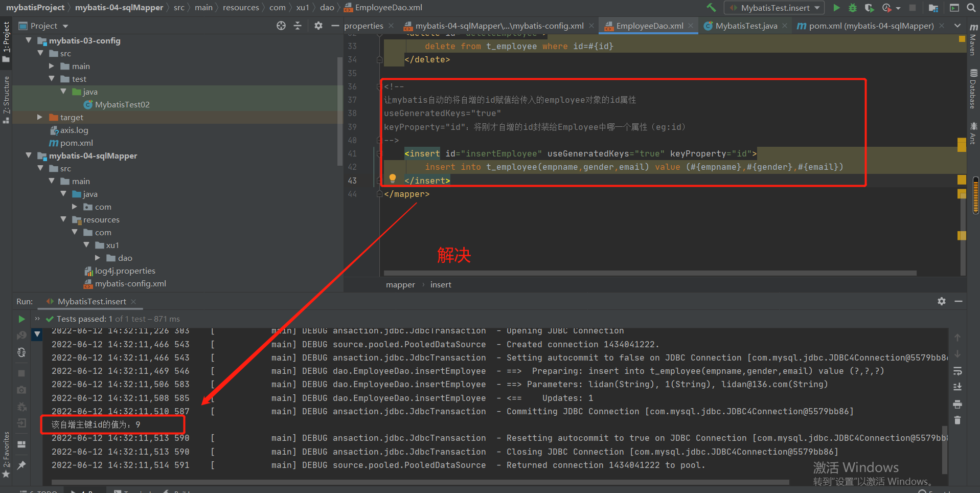Toggle soft-wrap in the Run console
This screenshot has width=980, height=493.
pos(958,371)
